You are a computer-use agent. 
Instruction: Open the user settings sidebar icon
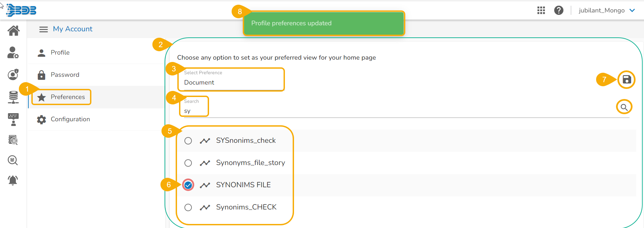click(x=13, y=53)
